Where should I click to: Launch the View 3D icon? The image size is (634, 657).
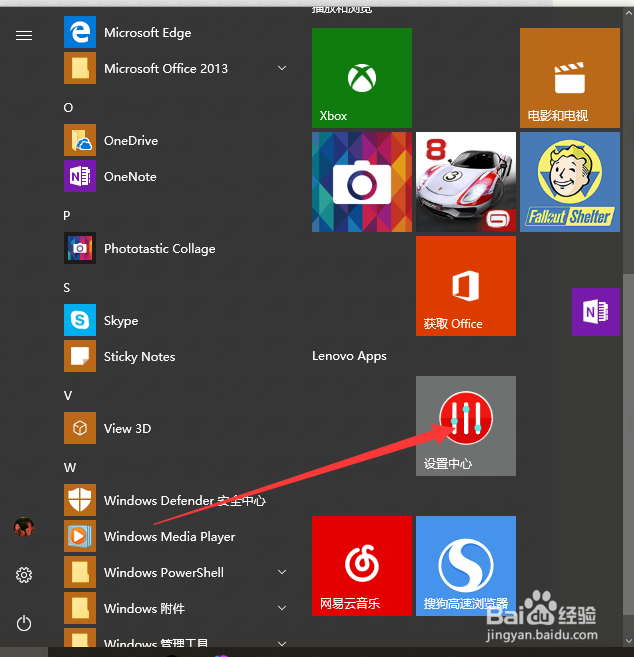point(80,428)
